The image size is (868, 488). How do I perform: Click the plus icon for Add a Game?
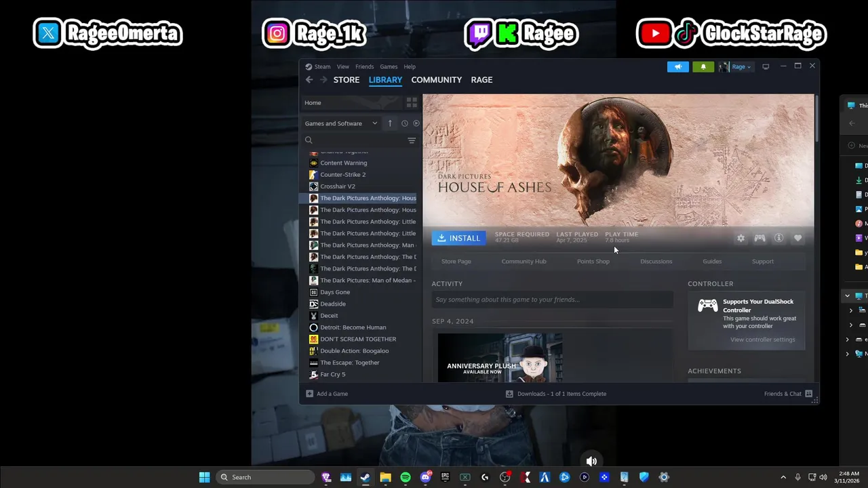(310, 394)
